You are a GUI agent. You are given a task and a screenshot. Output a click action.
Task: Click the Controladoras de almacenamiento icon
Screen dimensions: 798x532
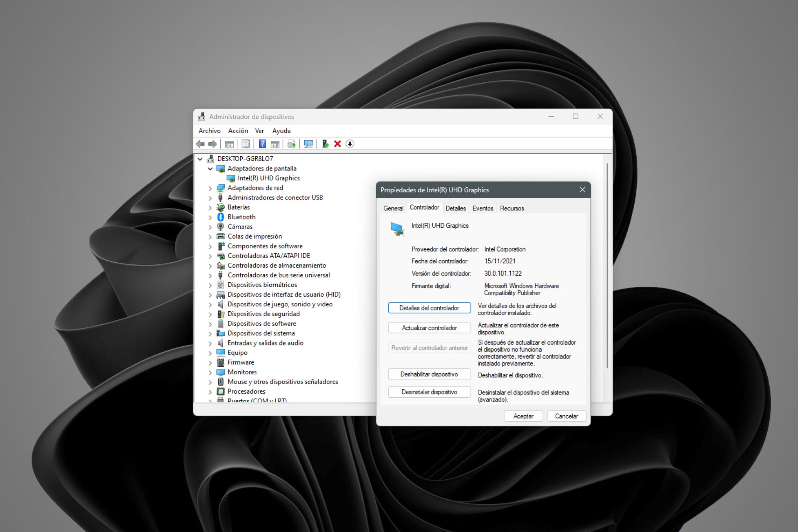point(221,266)
